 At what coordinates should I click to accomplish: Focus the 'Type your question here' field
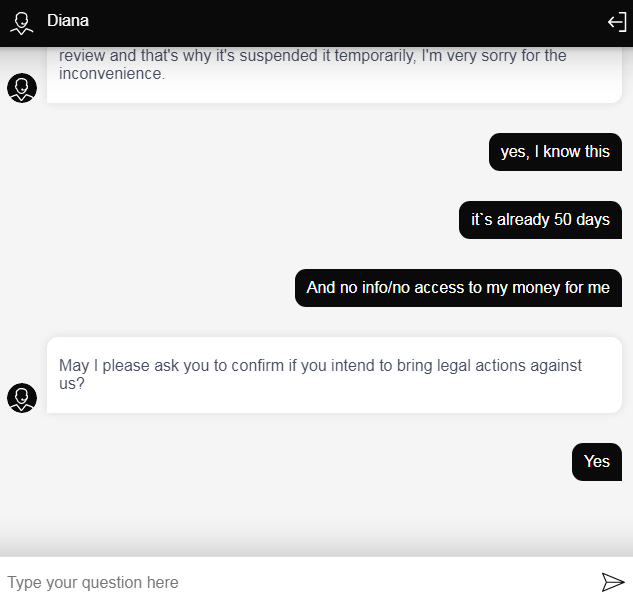[290, 582]
